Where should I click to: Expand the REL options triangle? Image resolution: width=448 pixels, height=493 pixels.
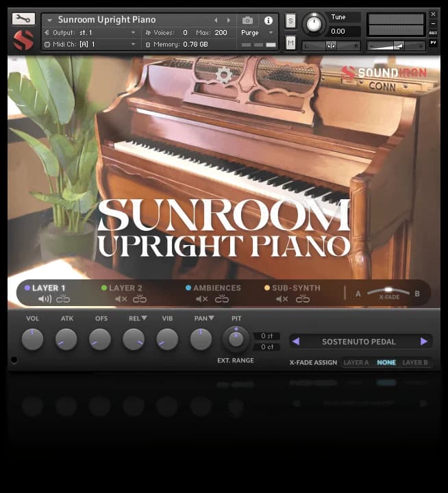(x=144, y=318)
